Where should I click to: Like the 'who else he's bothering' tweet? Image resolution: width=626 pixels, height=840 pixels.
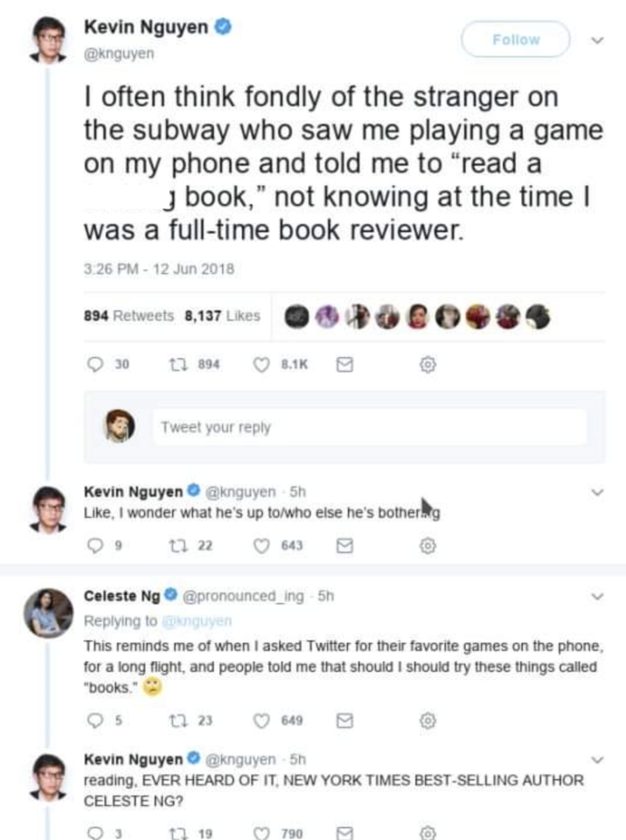pos(261,546)
